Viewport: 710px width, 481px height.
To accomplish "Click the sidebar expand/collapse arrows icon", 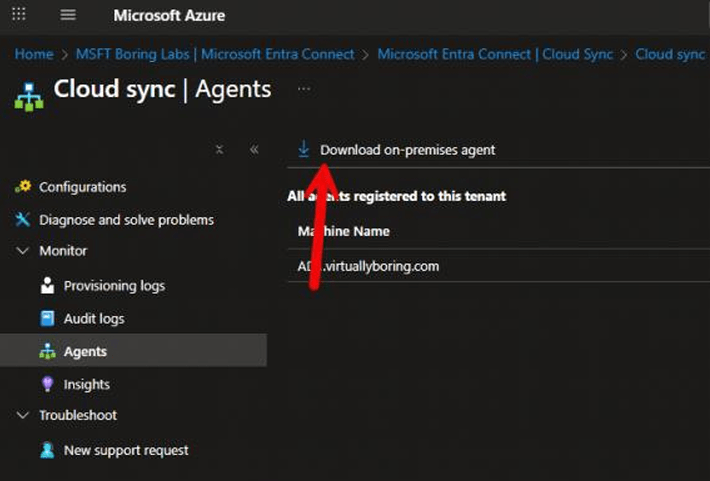I will click(220, 149).
